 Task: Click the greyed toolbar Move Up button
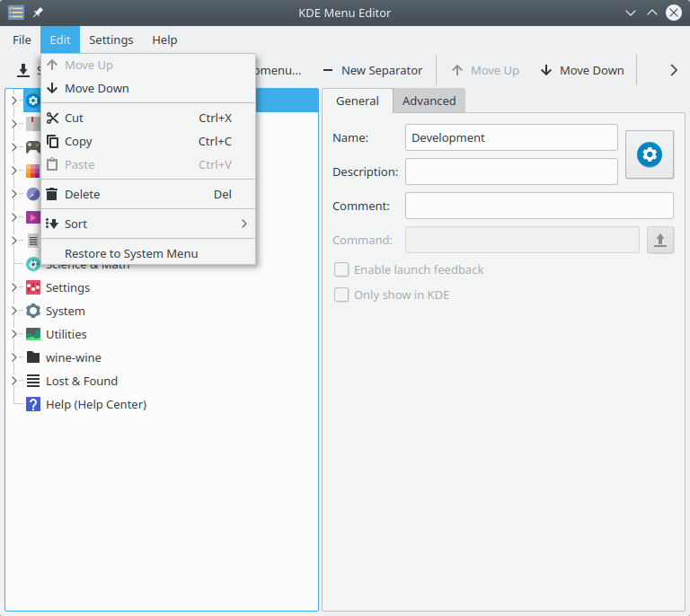(x=485, y=70)
